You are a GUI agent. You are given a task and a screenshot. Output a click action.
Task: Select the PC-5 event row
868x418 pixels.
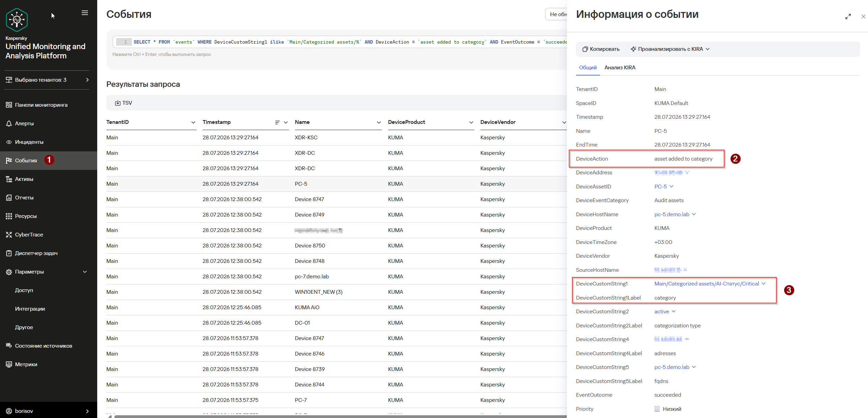coord(336,184)
